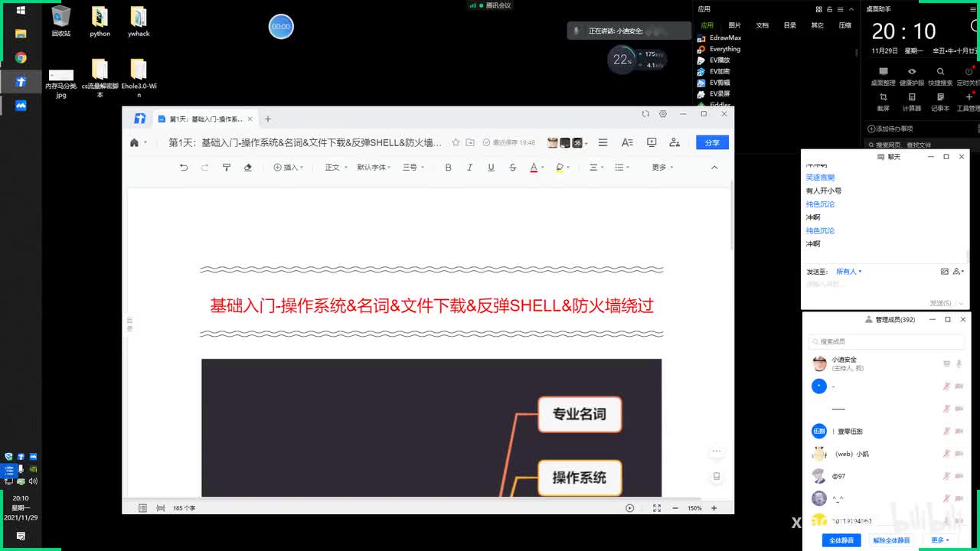This screenshot has width=980, height=551.
Task: Click the 150% zoom level
Action: point(694,508)
